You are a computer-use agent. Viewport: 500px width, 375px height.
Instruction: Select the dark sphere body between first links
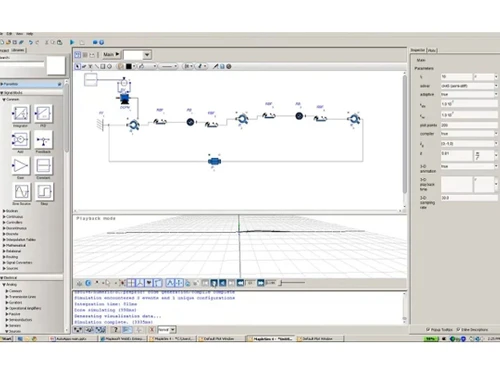pos(190,122)
